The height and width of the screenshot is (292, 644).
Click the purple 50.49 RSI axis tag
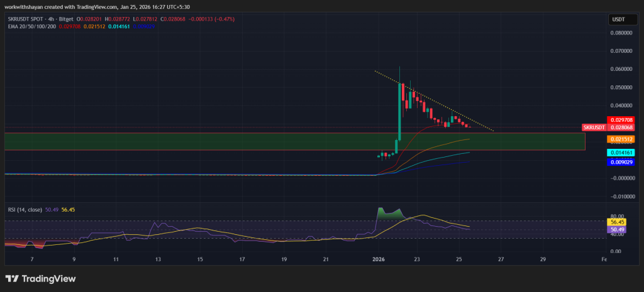tap(617, 229)
